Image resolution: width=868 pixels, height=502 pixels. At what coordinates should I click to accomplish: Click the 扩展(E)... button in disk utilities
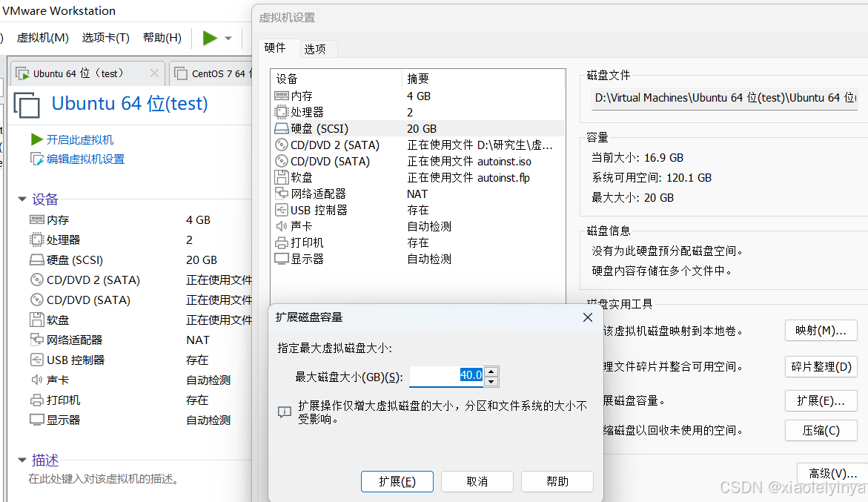(x=821, y=400)
